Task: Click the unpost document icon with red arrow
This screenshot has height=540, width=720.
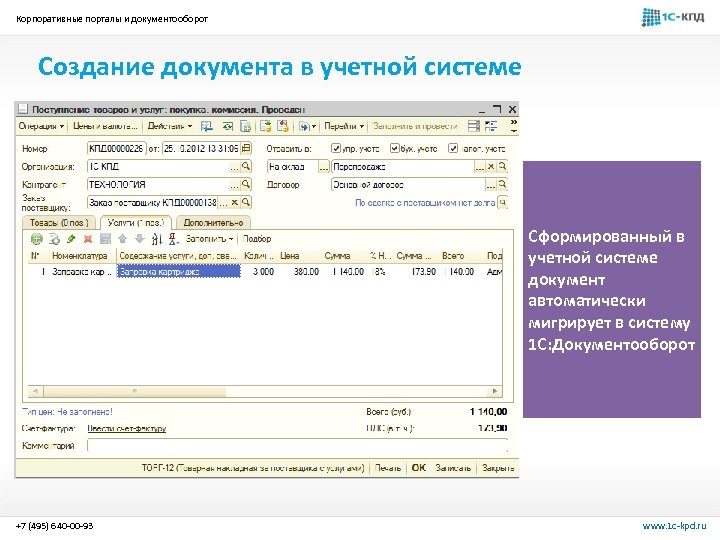Action: [x=283, y=126]
